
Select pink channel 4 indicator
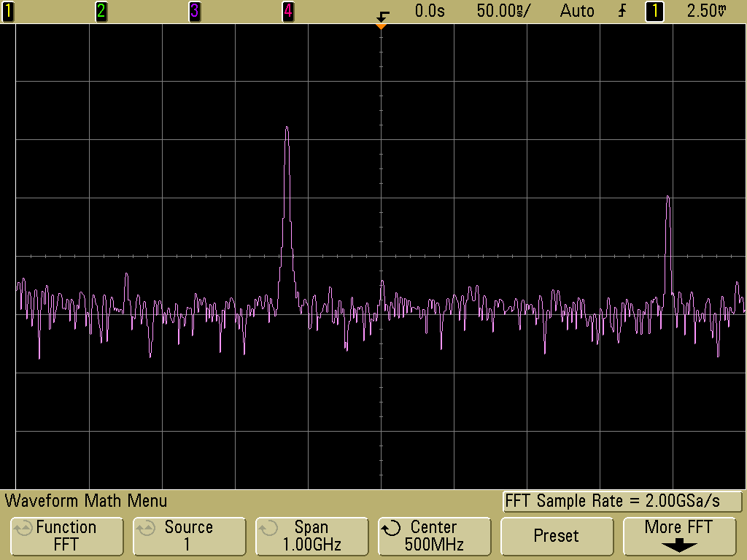point(287,11)
